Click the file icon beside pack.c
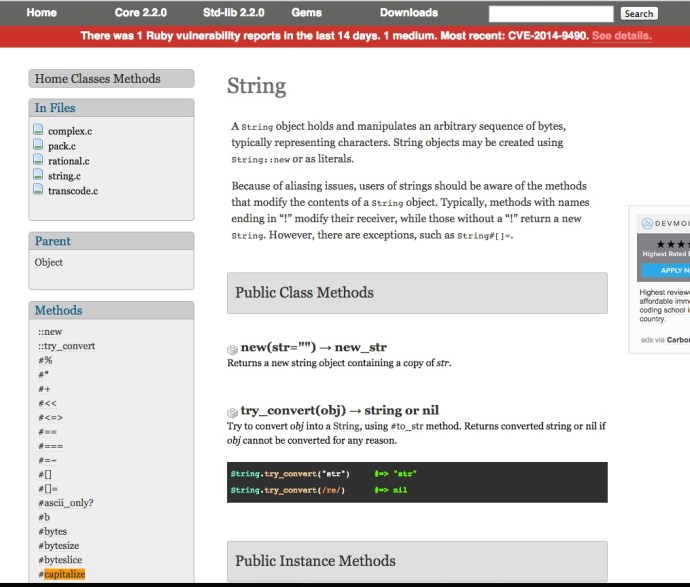690x587 pixels. coord(38,146)
